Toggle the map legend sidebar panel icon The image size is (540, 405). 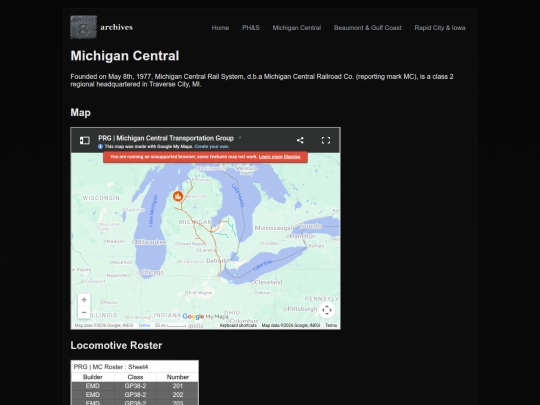(x=85, y=140)
